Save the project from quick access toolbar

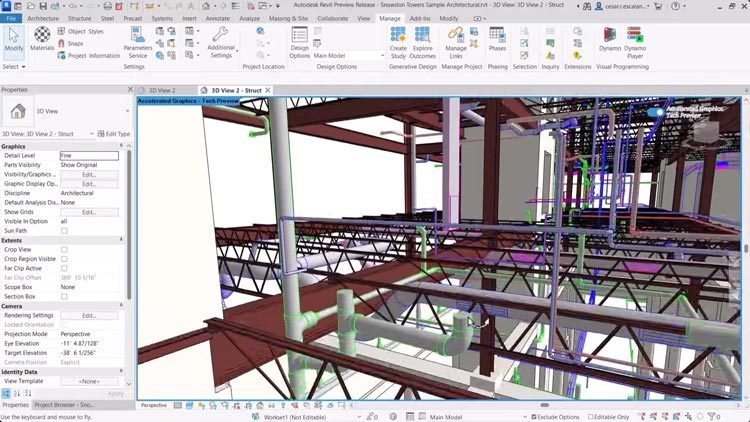(43, 6)
